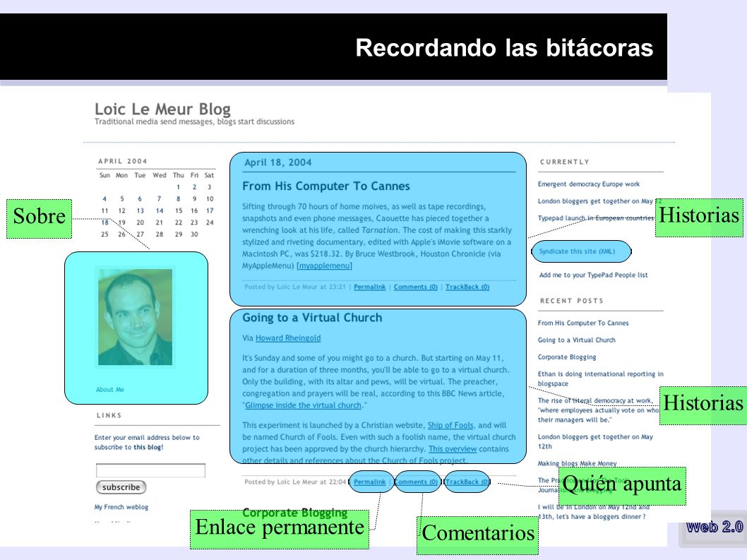Viewport: 747px width, 560px height.
Task: Open the Loic Le Meur Blog title
Action: point(162,109)
